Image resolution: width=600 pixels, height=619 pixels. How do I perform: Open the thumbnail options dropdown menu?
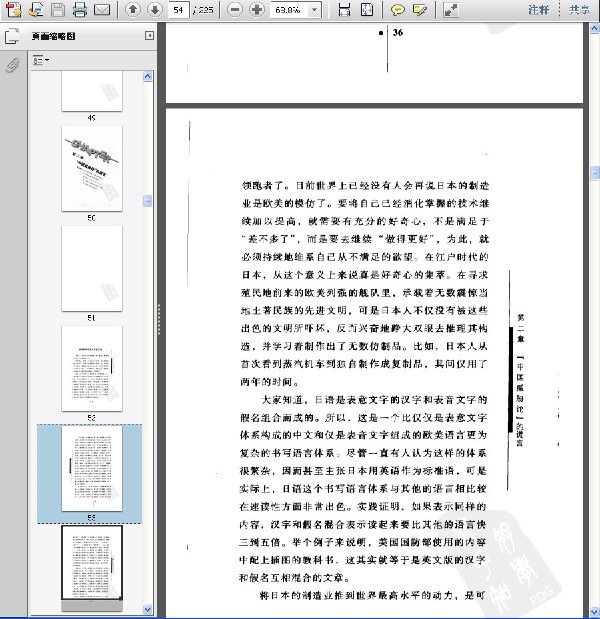(41, 60)
